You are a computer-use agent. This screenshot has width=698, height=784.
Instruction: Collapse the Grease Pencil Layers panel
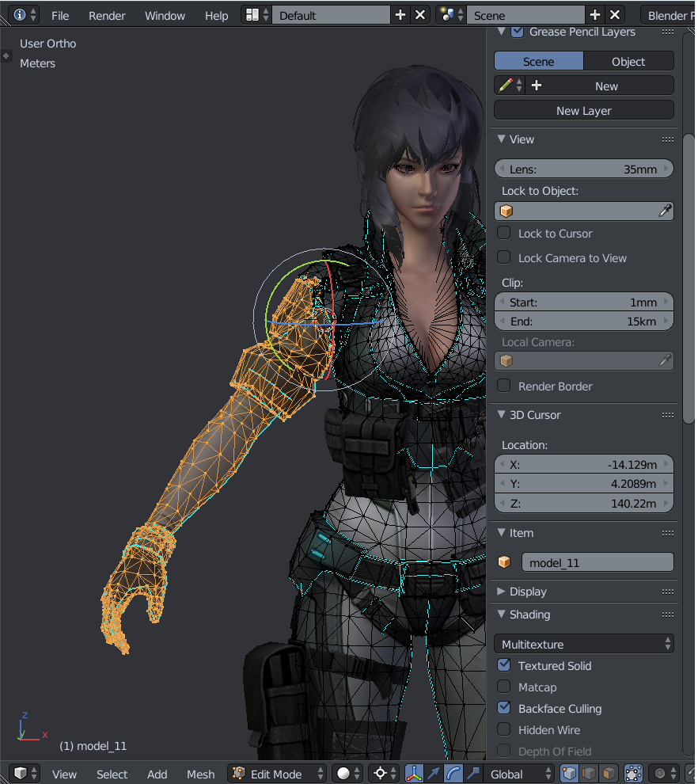click(x=502, y=32)
